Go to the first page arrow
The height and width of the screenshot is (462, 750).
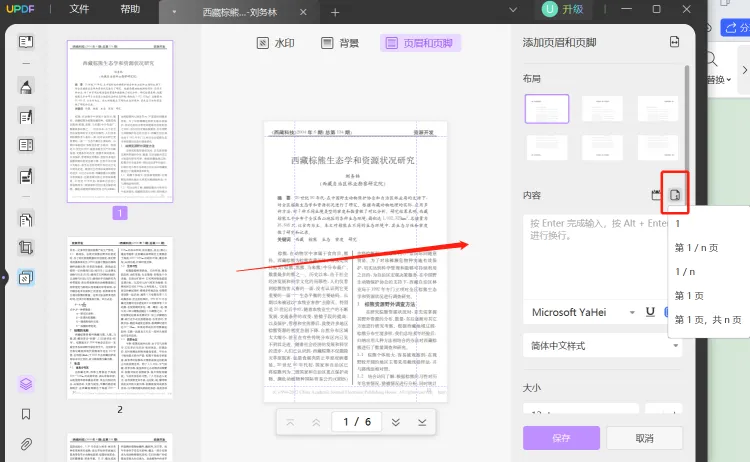pyautogui.click(x=290, y=422)
